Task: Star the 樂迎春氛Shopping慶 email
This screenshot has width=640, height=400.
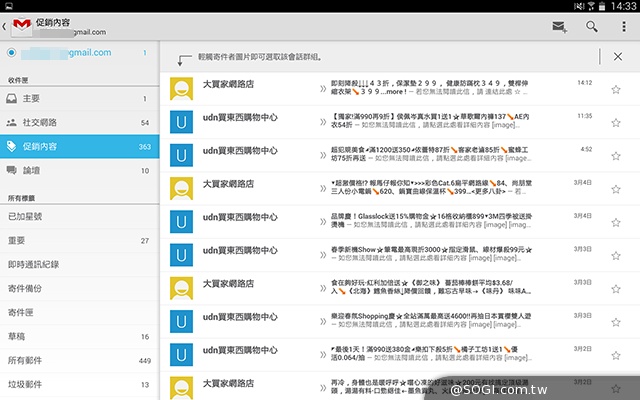Action: 616,322
